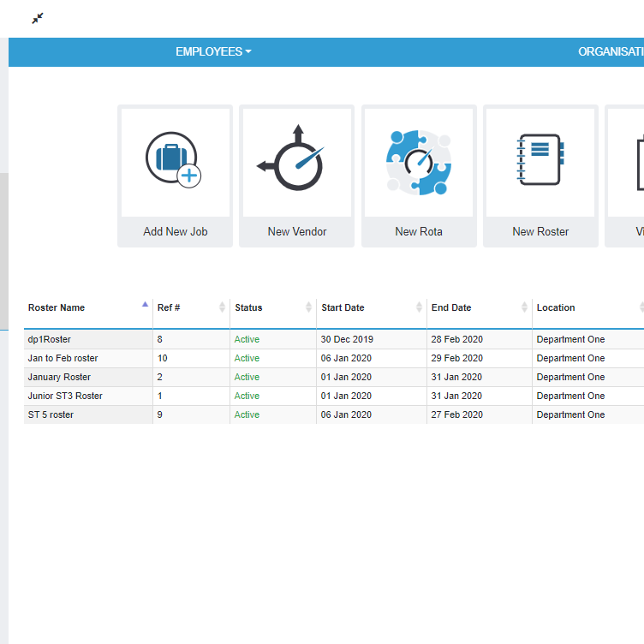Viewport: 644px width, 644px height.
Task: Click Active status of dp1Roster
Action: 247,339
